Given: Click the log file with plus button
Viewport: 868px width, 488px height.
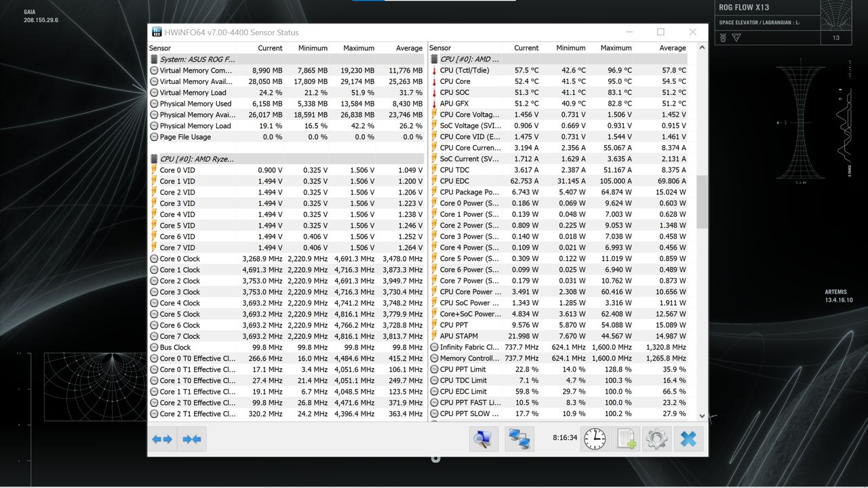Looking at the screenshot, I should point(625,439).
